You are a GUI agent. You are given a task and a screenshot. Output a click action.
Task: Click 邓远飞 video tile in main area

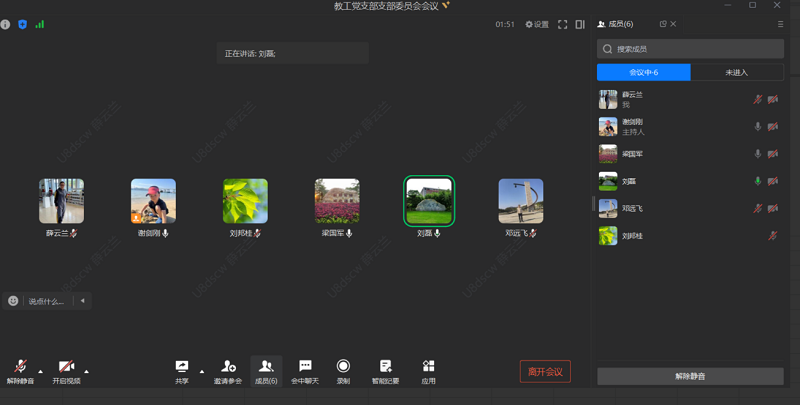[x=521, y=201]
